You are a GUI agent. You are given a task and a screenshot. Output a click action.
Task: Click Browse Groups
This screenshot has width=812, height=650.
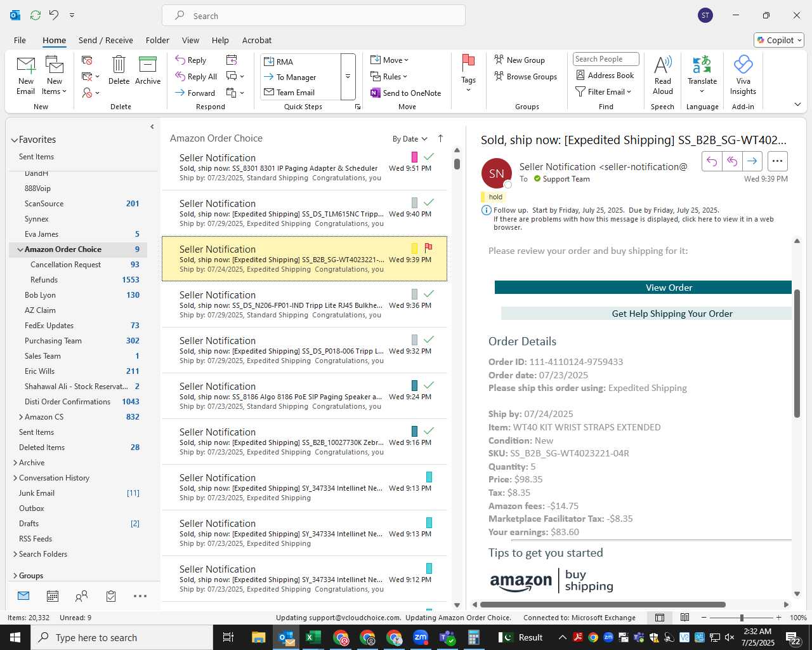525,76
